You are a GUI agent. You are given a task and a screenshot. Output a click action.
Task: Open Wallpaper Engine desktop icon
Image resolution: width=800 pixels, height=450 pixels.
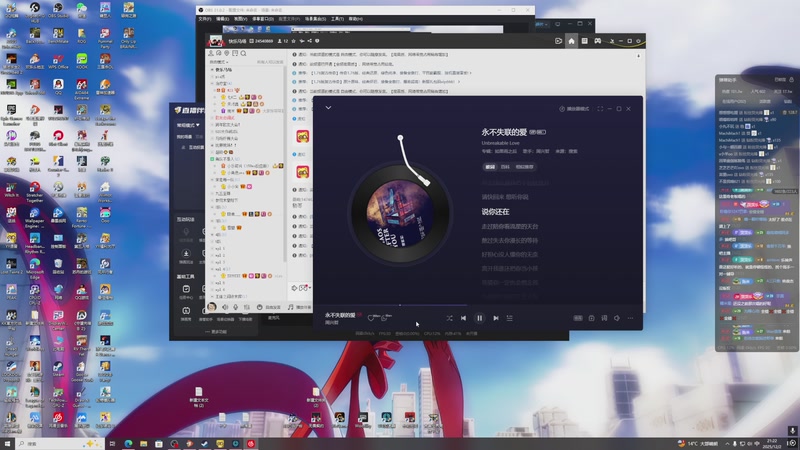(x=34, y=217)
